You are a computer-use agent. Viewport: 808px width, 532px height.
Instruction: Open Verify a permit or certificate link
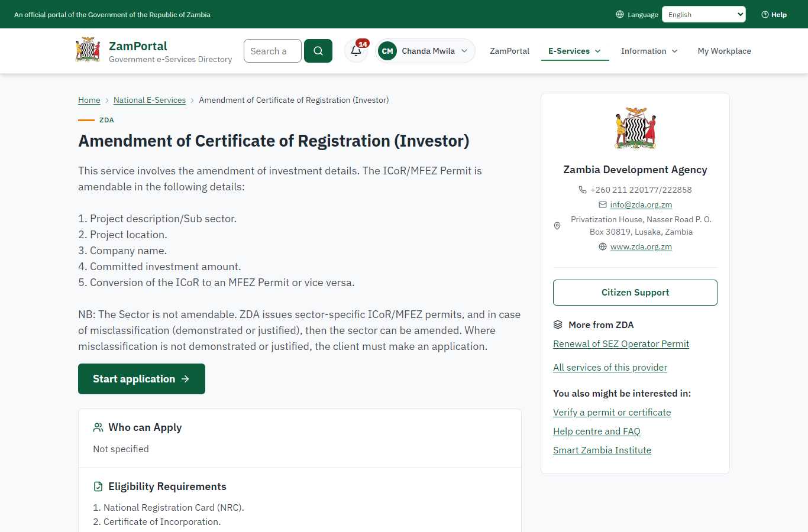(612, 413)
